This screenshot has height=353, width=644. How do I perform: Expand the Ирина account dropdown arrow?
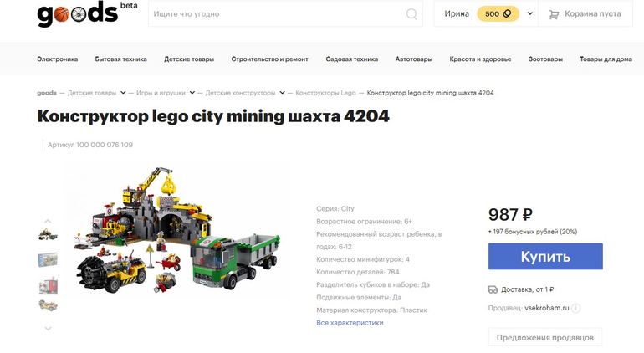click(x=529, y=13)
